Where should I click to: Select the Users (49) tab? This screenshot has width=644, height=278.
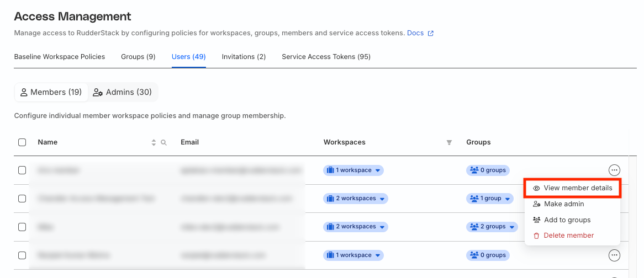coord(188,57)
